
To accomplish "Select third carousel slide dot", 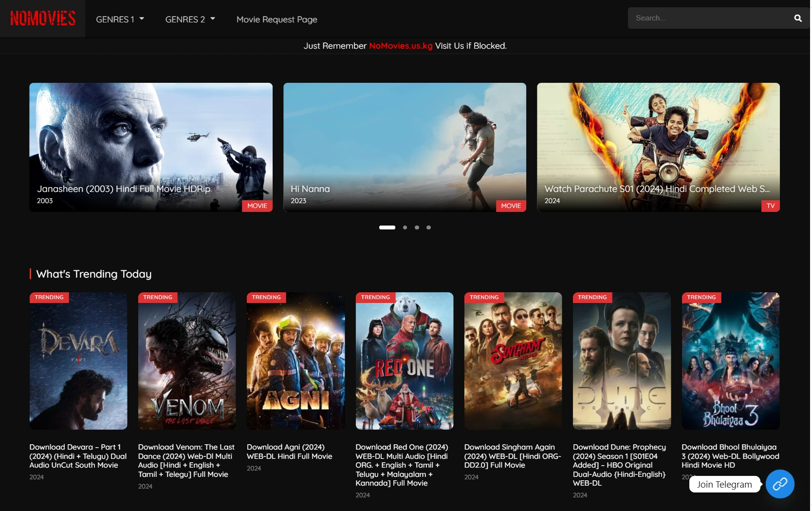I will [417, 227].
